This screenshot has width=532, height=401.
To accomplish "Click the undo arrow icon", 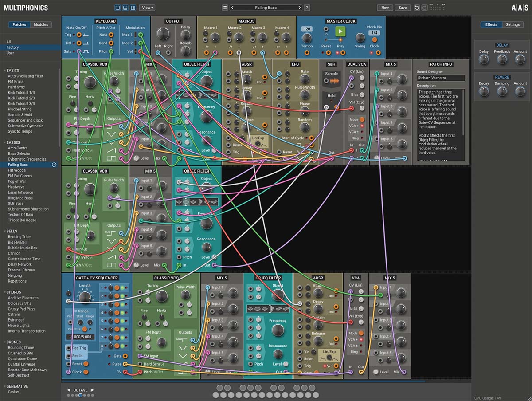I will pos(417,8).
